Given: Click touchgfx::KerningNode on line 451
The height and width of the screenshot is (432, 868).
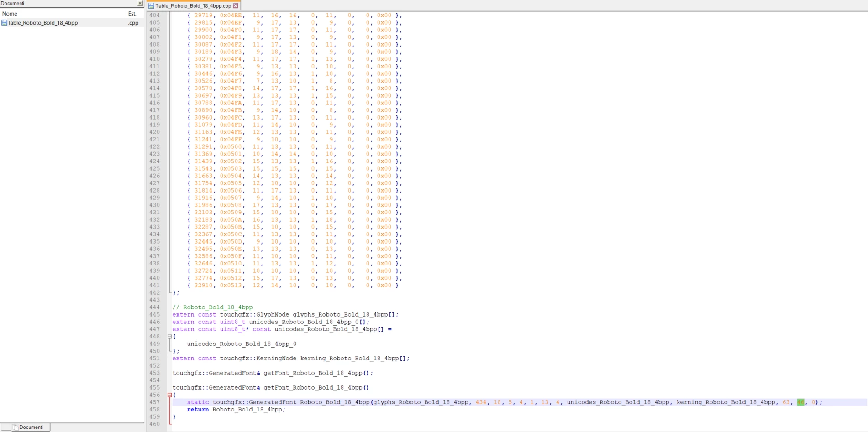Looking at the screenshot, I should [258, 359].
